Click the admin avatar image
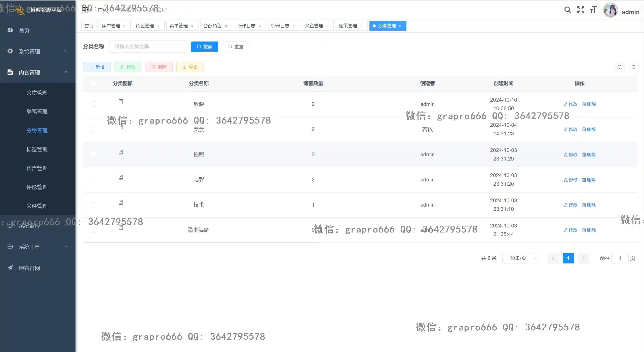Image resolution: width=644 pixels, height=352 pixels. click(x=610, y=10)
